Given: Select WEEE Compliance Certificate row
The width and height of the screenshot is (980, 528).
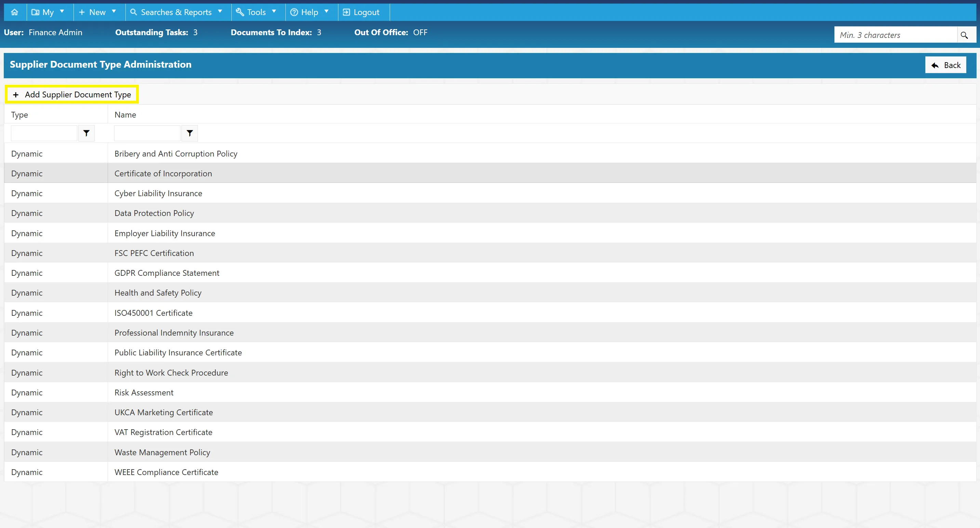Looking at the screenshot, I should [490, 472].
